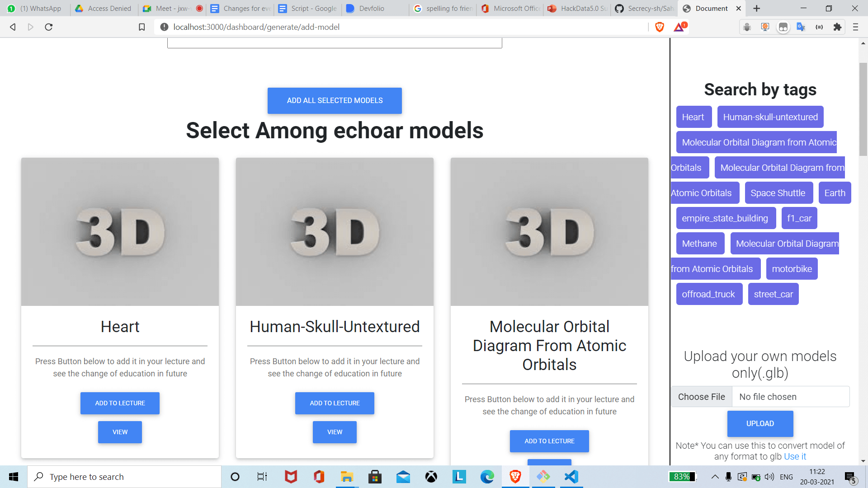The image size is (868, 488).
Task: Filter by Space Shuttle tag
Action: [778, 193]
